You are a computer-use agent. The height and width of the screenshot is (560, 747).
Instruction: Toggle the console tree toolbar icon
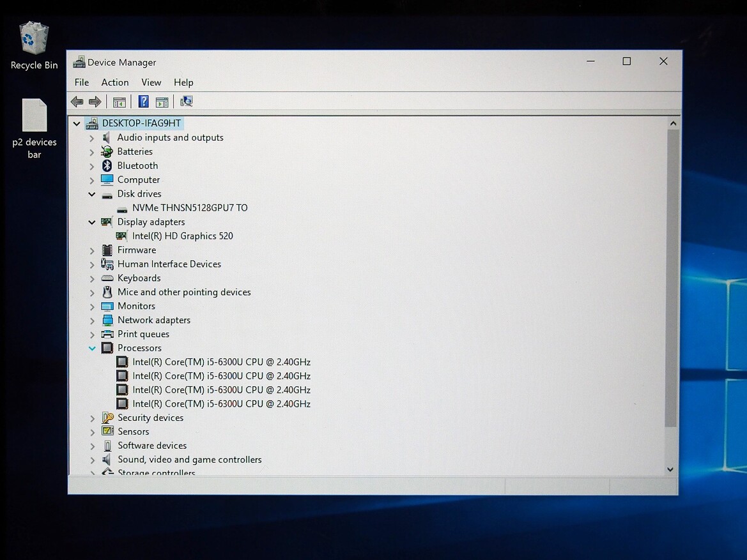click(119, 102)
